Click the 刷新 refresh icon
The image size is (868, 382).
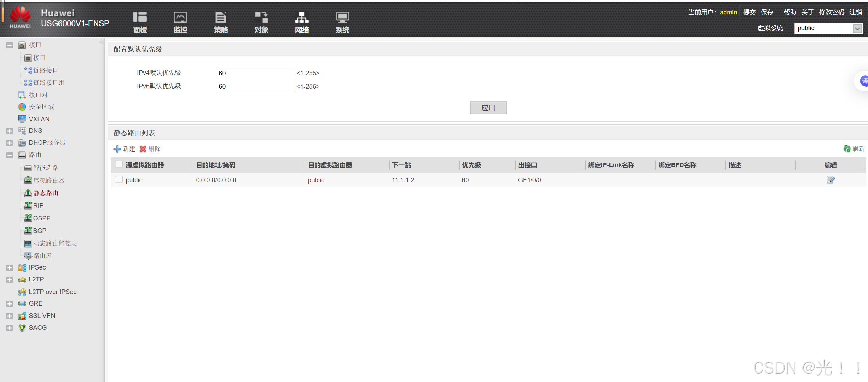[847, 149]
